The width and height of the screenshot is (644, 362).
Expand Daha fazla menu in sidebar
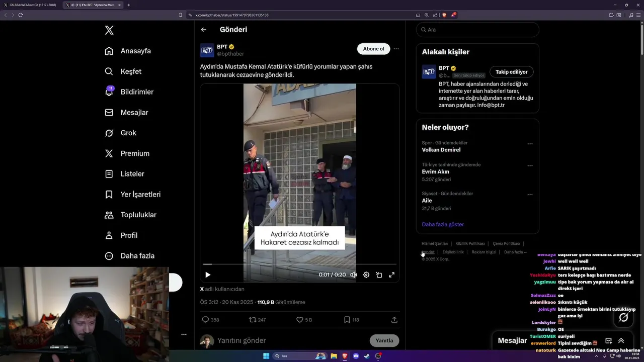[x=129, y=256]
